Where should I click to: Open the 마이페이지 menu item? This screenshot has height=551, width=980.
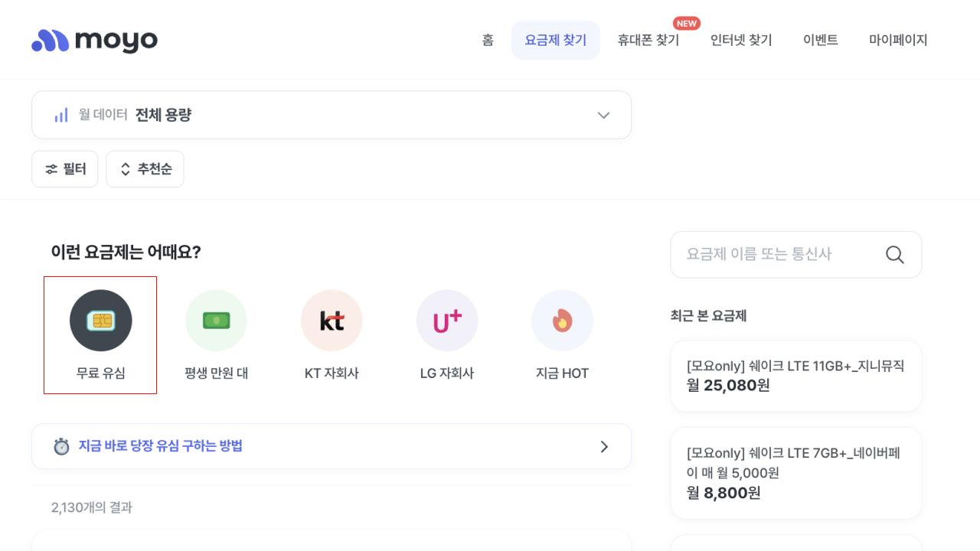tap(898, 40)
